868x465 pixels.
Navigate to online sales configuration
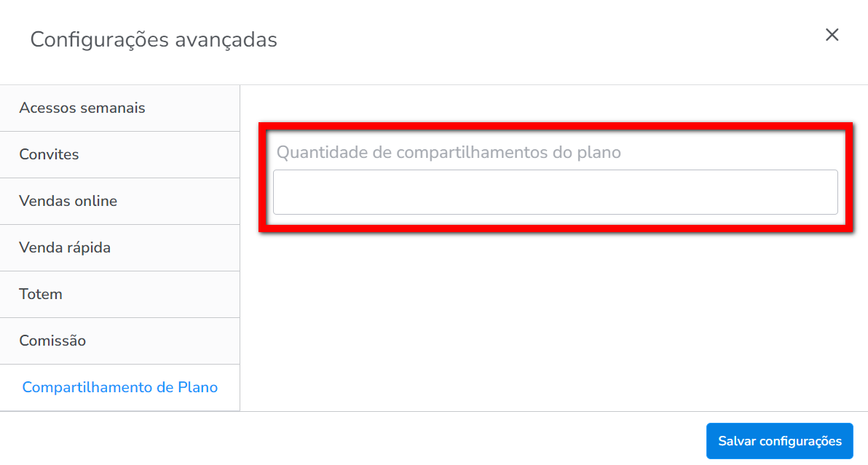point(68,201)
